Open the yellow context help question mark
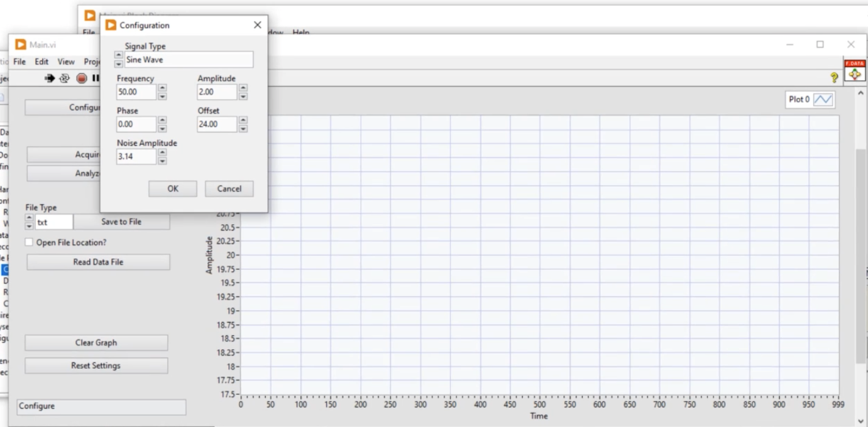This screenshot has width=868, height=427. [x=834, y=78]
